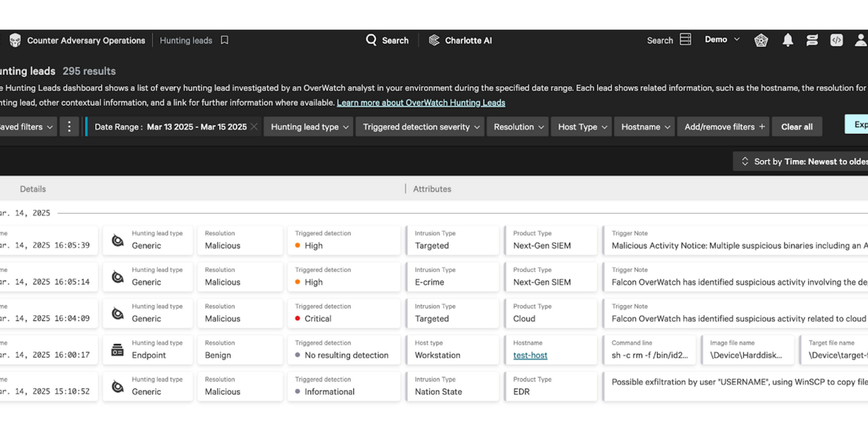Open the user profile icon

(x=861, y=40)
